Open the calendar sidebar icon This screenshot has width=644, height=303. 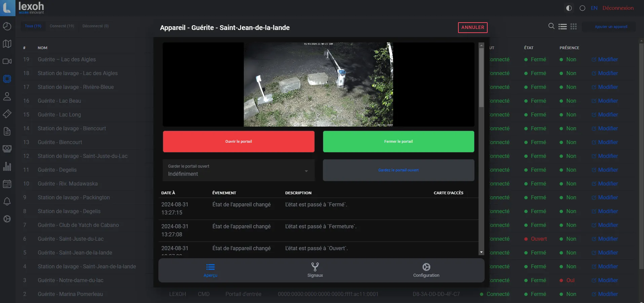pyautogui.click(x=7, y=184)
